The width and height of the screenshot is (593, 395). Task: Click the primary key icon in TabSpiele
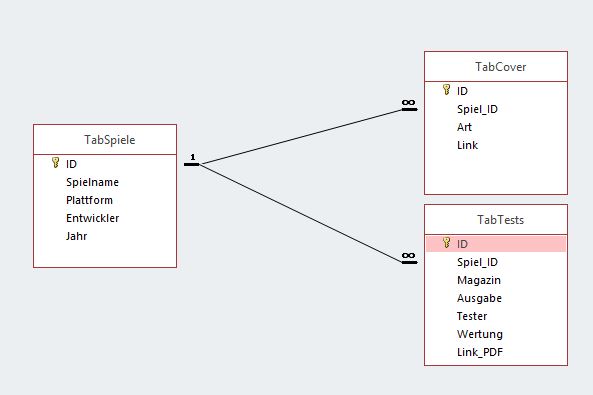(56, 163)
